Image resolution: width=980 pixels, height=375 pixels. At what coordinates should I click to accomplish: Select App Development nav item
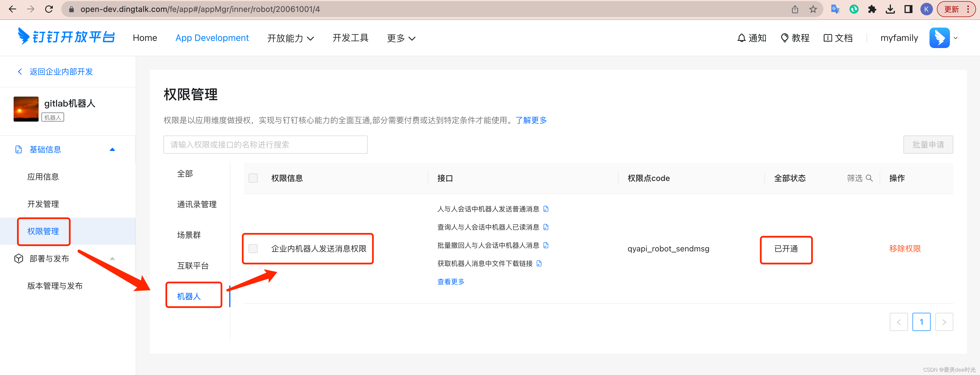point(212,38)
